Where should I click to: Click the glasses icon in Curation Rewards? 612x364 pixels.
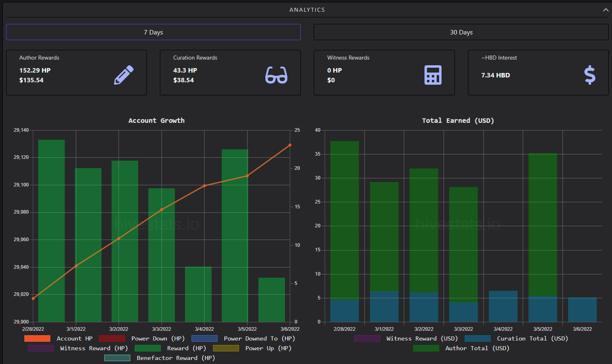(276, 75)
